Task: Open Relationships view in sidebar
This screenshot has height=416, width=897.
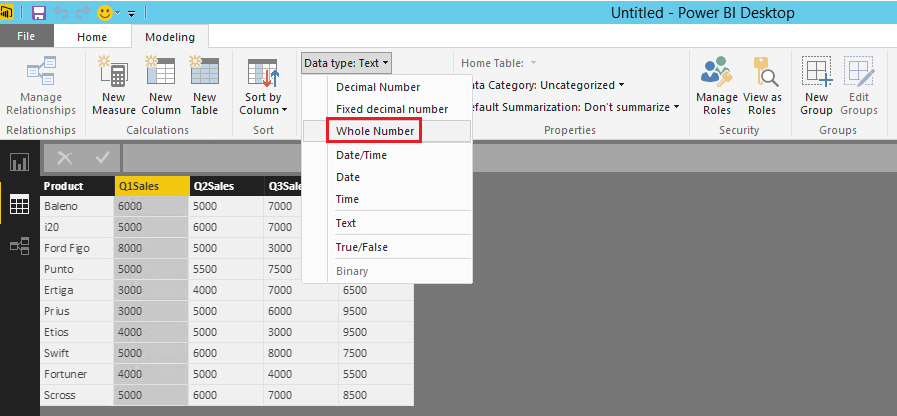Action: pos(19,247)
